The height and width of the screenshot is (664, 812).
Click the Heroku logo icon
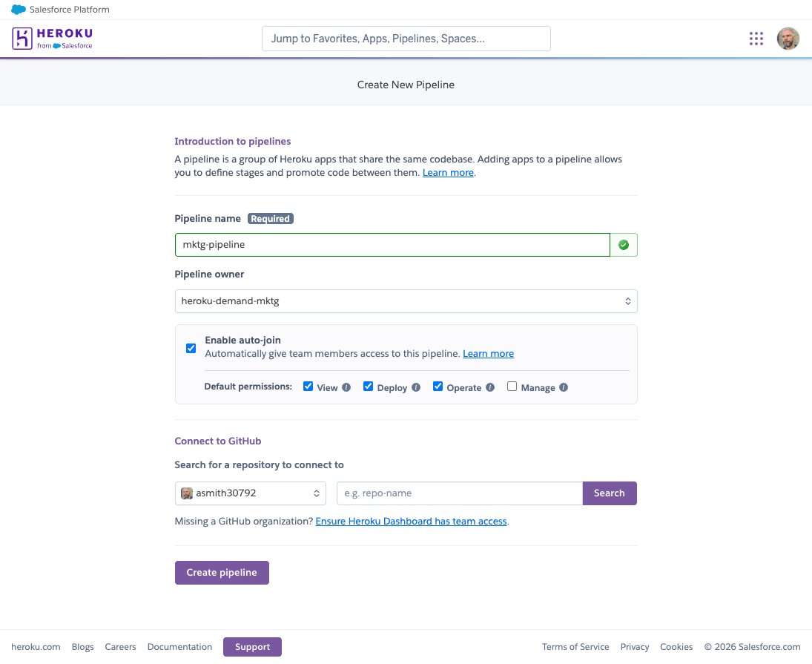tap(22, 39)
